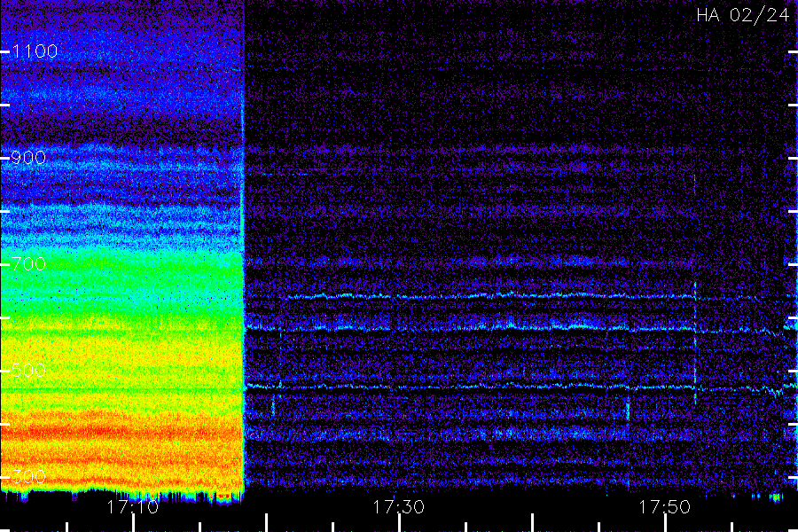Screen dimensions: 798x532
Task: Click the HA 02/24 date label
Action: (x=743, y=15)
